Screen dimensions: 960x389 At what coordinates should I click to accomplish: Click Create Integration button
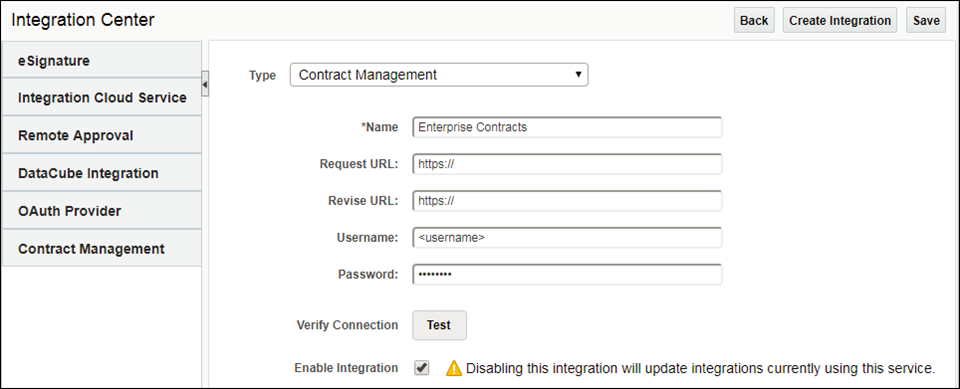(839, 20)
